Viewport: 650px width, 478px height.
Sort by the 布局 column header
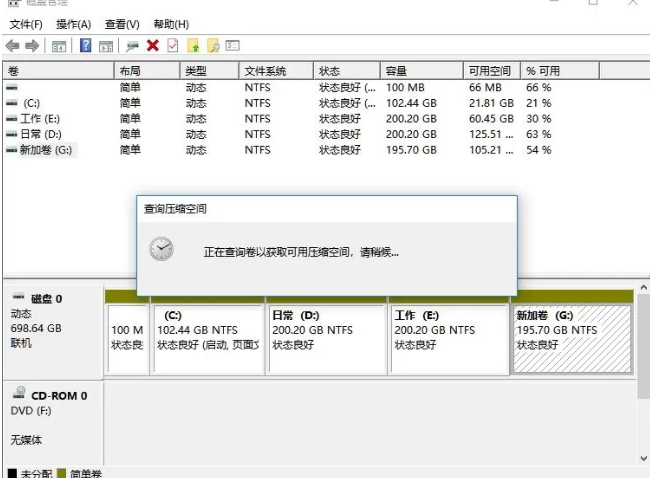click(147, 71)
